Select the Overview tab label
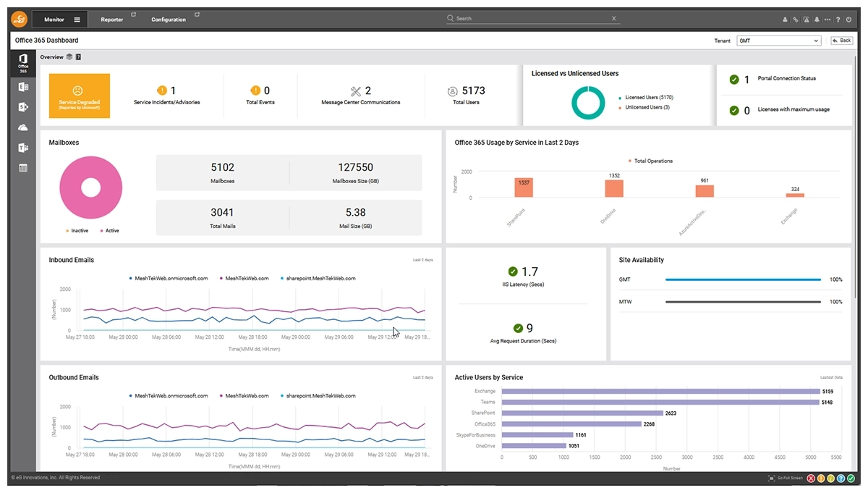This screenshot has width=868, height=493. pyautogui.click(x=51, y=56)
